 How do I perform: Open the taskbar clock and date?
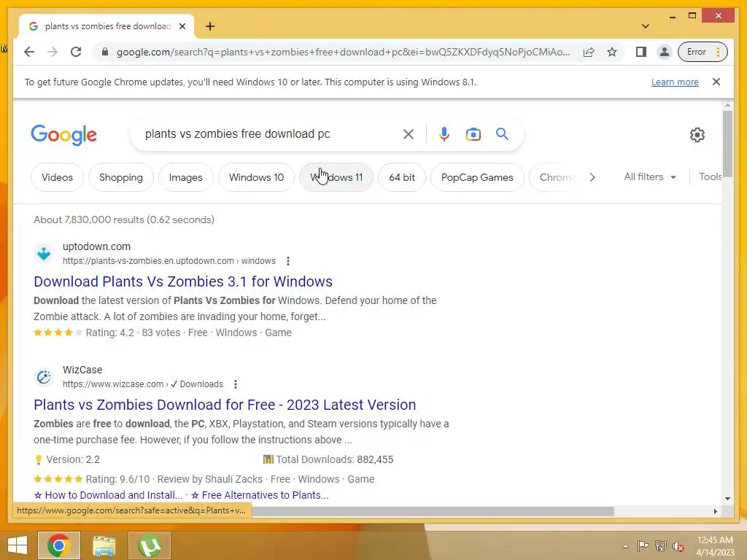[715, 546]
